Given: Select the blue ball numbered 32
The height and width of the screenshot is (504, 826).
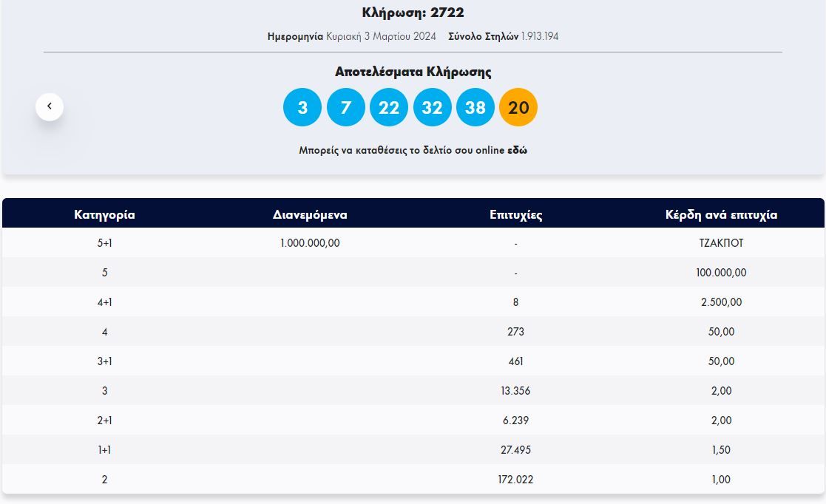Looking at the screenshot, I should pos(432,108).
